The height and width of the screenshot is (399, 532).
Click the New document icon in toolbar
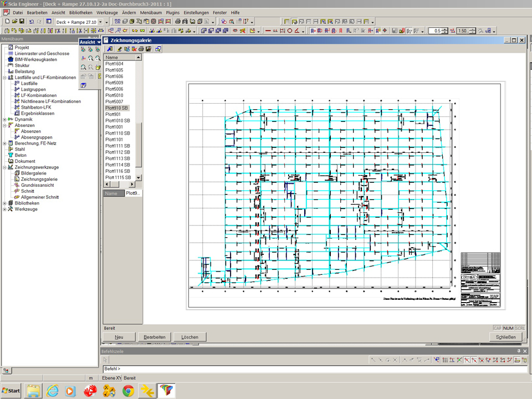7,22
